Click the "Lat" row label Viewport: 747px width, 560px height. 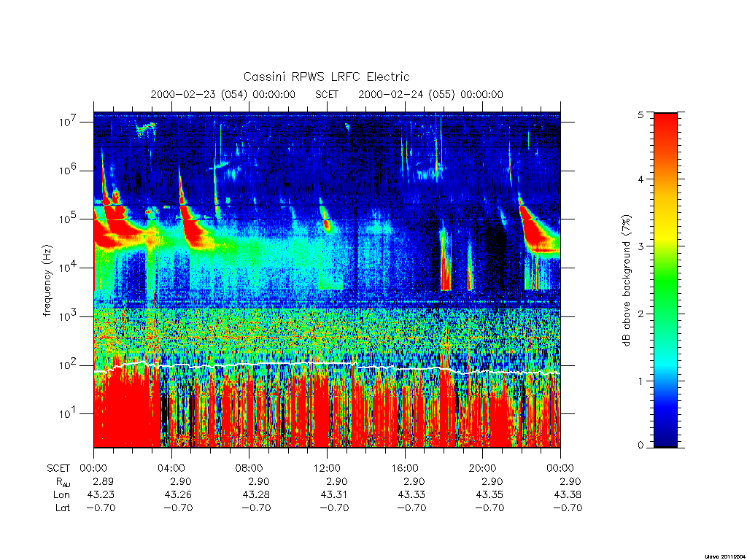pyautogui.click(x=63, y=507)
